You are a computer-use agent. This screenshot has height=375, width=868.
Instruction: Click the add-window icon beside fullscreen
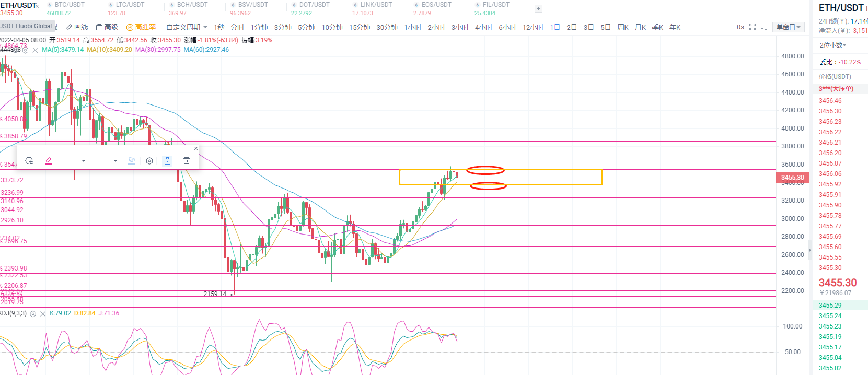point(764,27)
